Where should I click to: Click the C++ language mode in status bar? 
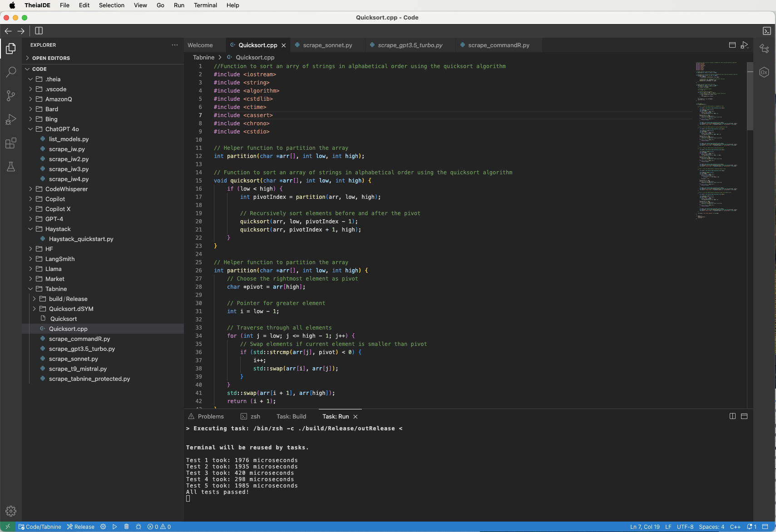[x=735, y=527]
